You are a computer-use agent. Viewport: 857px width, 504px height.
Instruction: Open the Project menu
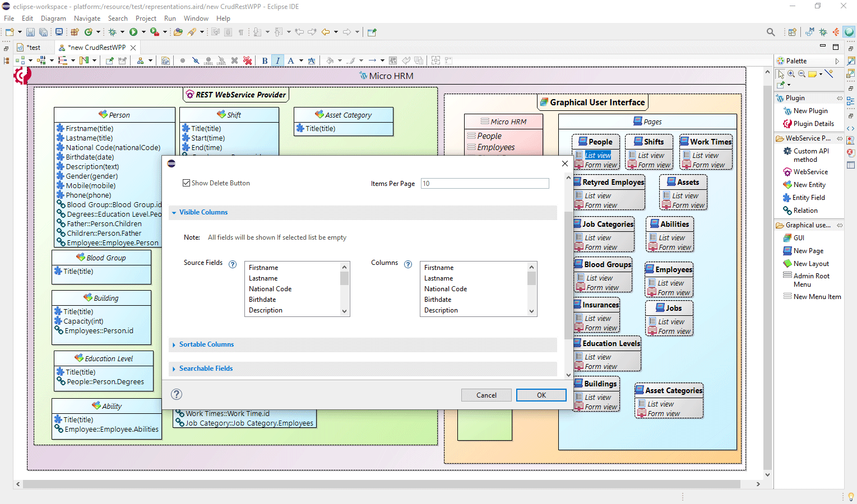coord(146,18)
